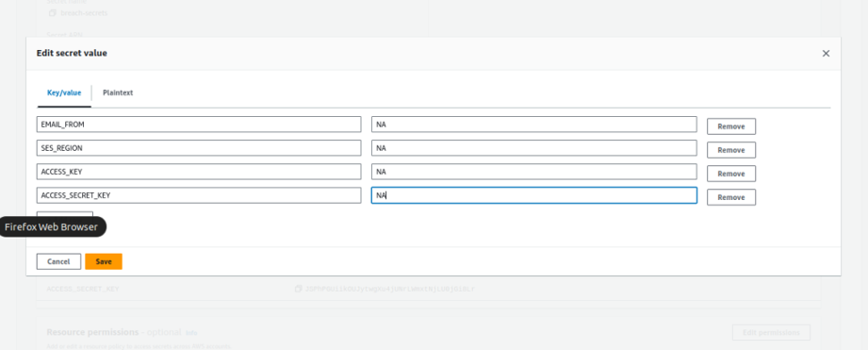
Task: Open Edit permissions in background page
Action: 771,333
